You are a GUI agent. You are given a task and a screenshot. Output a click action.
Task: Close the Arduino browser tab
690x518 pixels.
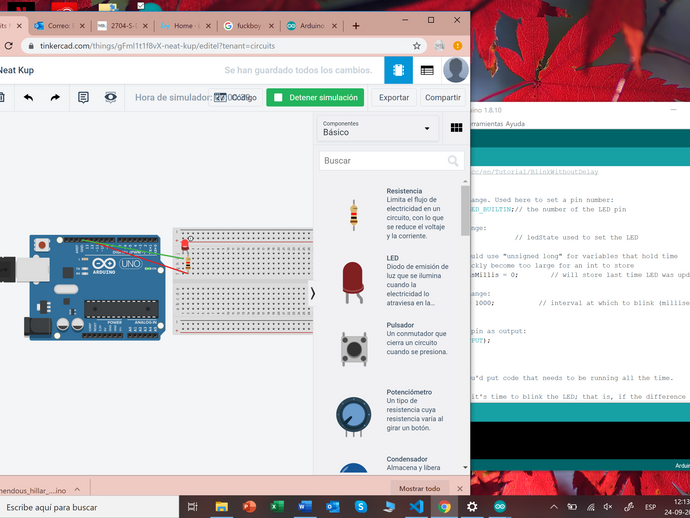tap(334, 26)
